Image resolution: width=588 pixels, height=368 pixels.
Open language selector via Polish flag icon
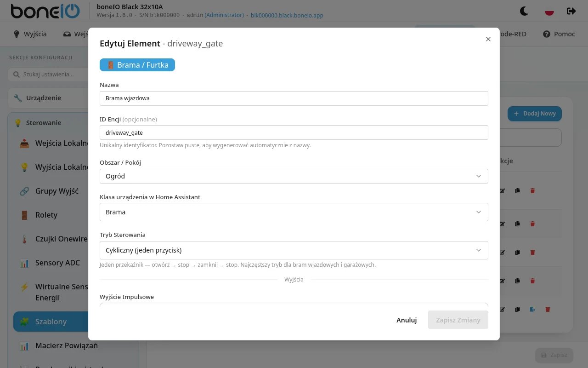coord(549,11)
